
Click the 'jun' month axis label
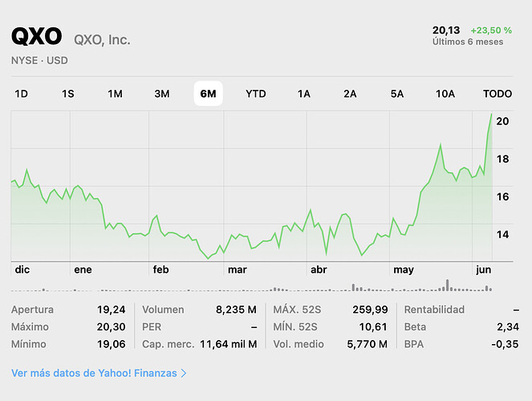click(x=484, y=269)
